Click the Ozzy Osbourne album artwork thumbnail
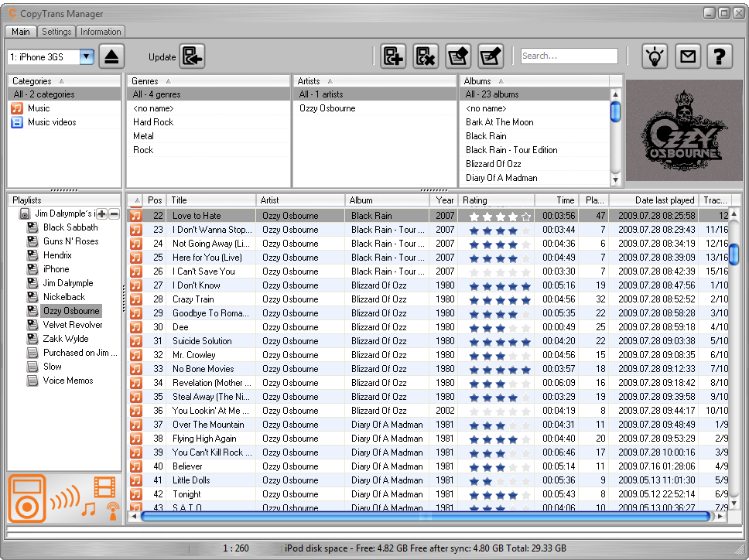The height and width of the screenshot is (560, 749). (684, 131)
